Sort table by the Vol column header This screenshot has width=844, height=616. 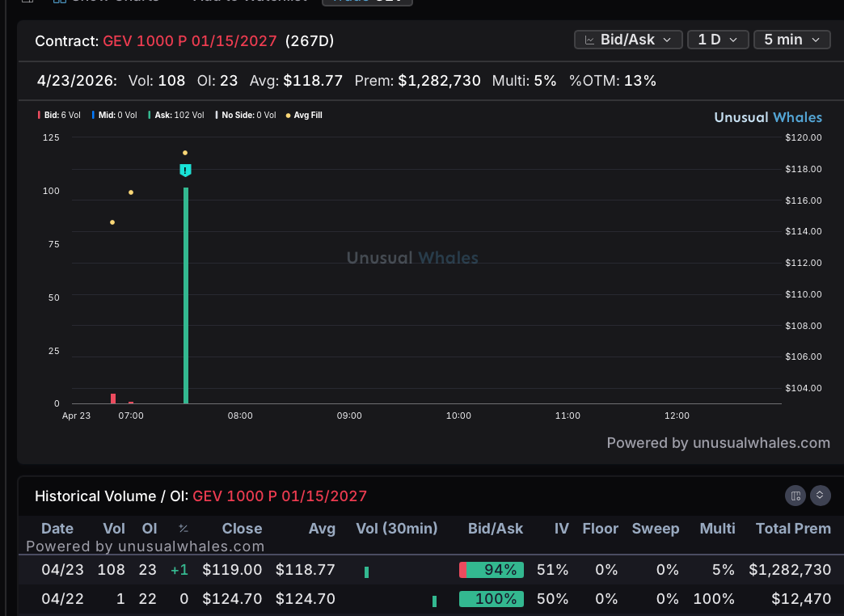coord(113,528)
